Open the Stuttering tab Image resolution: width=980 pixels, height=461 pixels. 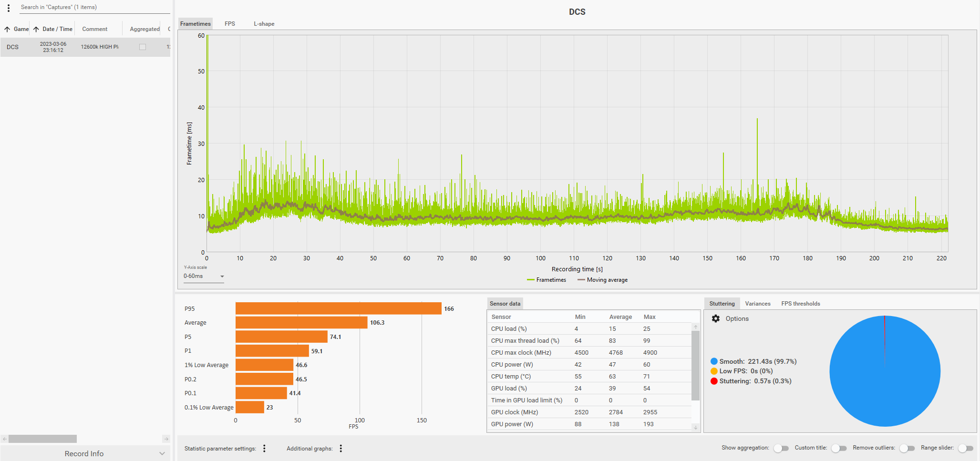pyautogui.click(x=722, y=304)
